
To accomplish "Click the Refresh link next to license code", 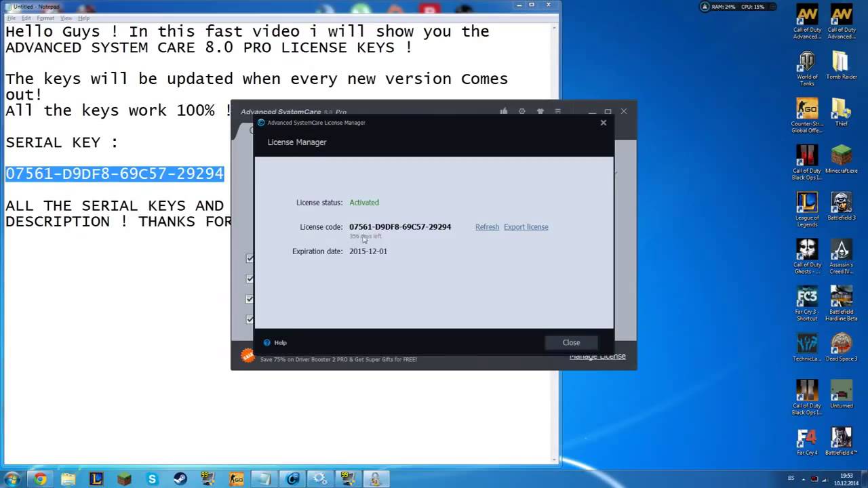I will coord(487,227).
